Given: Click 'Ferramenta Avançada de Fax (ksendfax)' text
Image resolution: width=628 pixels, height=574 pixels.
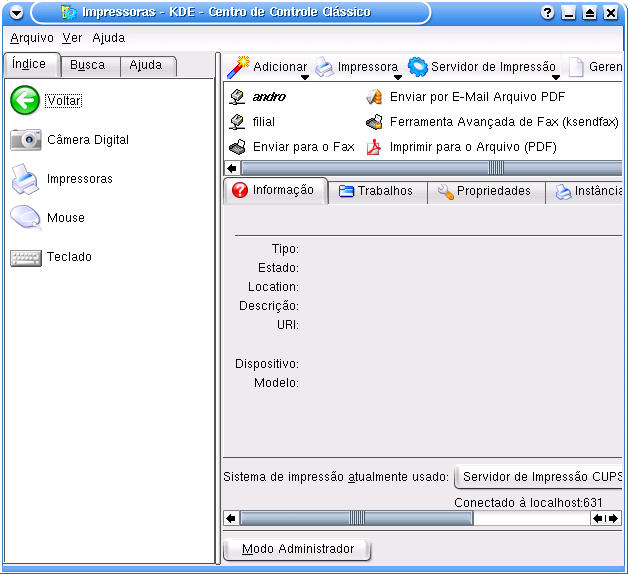Looking at the screenshot, I should (x=504, y=122).
